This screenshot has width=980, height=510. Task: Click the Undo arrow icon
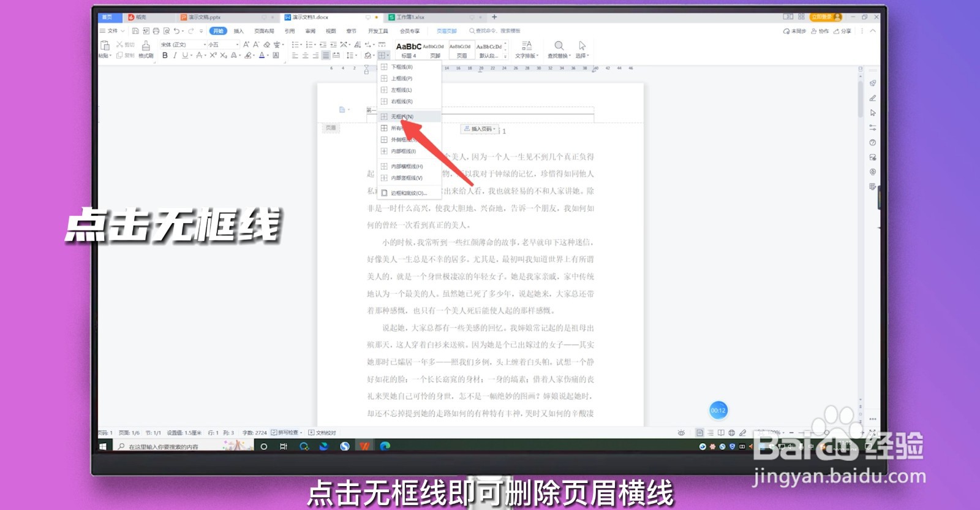coord(176,31)
